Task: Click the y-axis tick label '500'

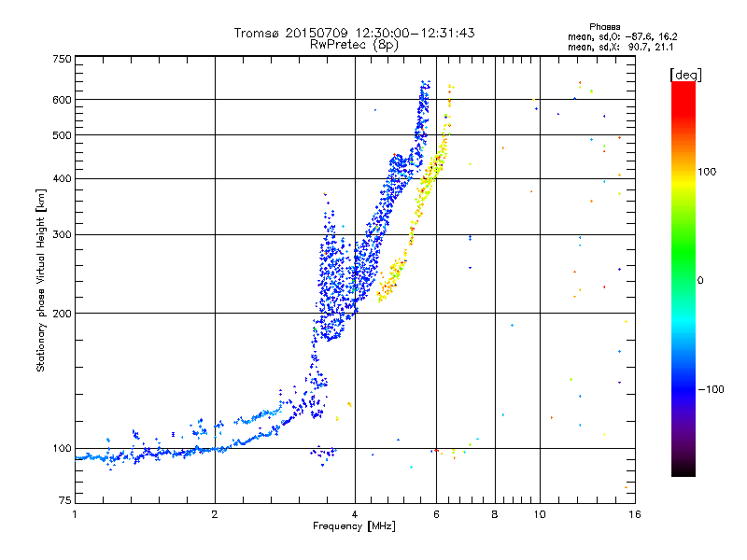Action: [62, 135]
